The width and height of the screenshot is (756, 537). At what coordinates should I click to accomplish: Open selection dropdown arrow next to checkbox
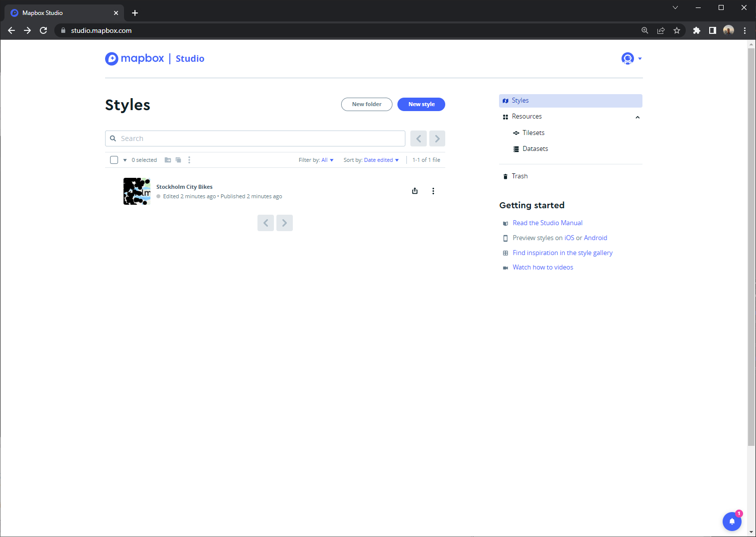[x=125, y=160]
